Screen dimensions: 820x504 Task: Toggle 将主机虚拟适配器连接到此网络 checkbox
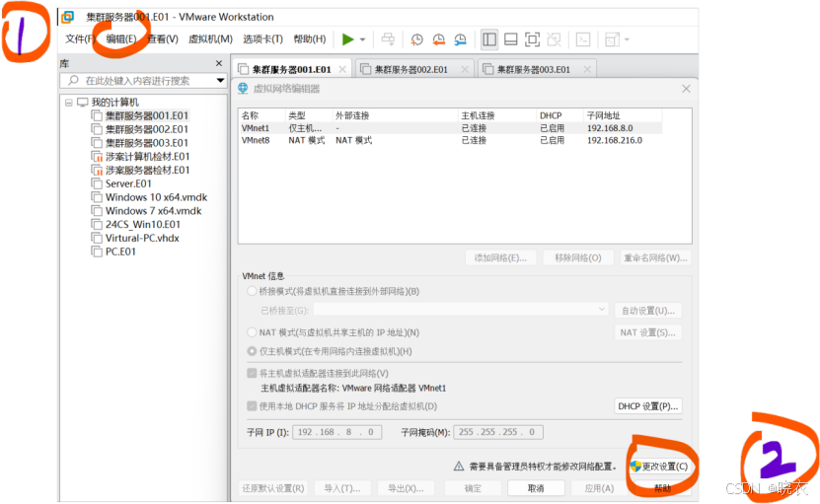click(x=252, y=373)
